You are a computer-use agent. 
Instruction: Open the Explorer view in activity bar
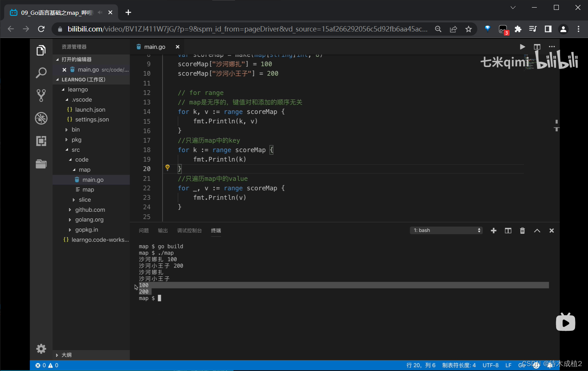pyautogui.click(x=41, y=50)
